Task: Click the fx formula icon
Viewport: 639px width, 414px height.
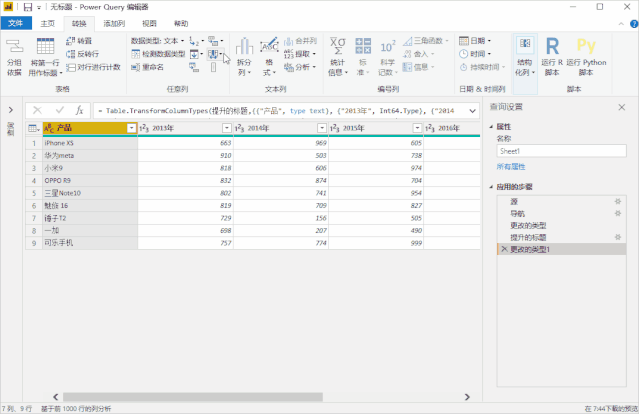Action: point(80,110)
